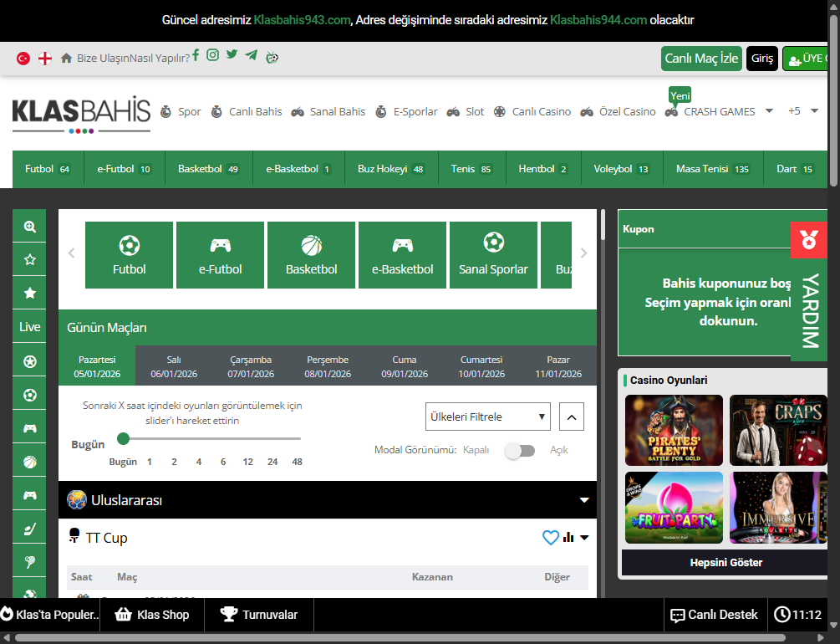Screen dimensions: 840x644
Task: Open Pirates' Plenty casino game thumbnail
Action: pyautogui.click(x=674, y=430)
